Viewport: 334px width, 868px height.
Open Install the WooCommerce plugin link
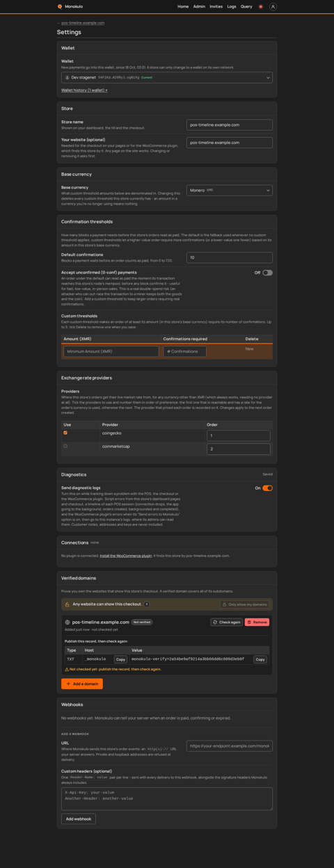coord(126,556)
